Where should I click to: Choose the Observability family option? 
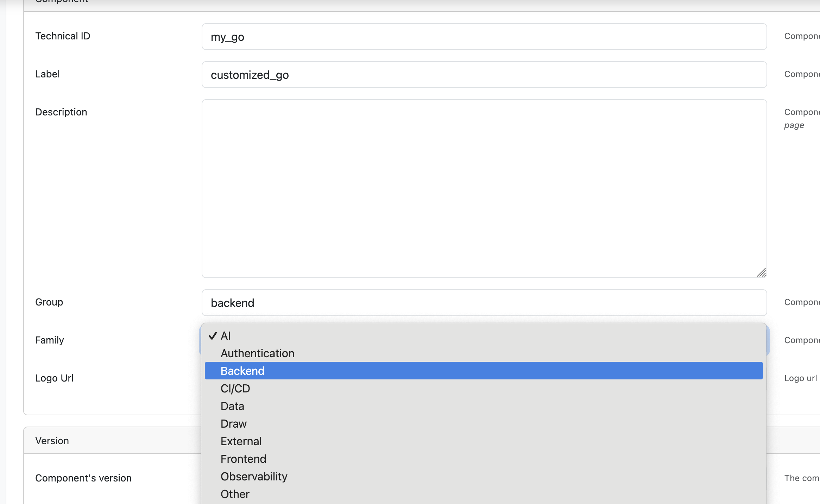click(x=254, y=477)
